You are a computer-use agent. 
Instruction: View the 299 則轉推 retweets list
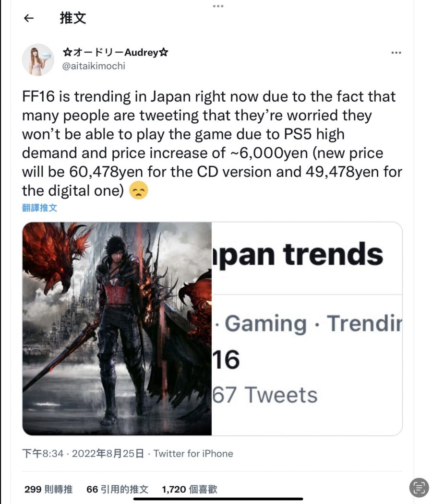pos(48,489)
